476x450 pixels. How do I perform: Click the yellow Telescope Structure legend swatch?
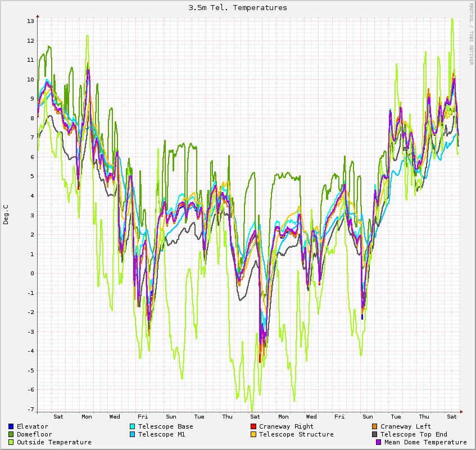pos(254,434)
